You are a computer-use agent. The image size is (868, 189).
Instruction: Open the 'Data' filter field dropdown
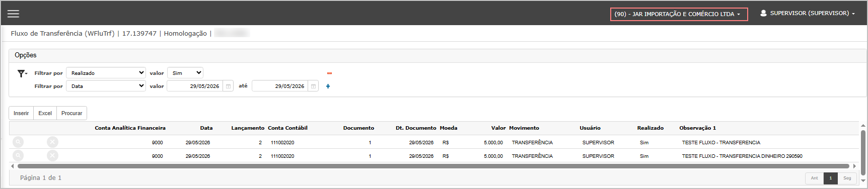pos(106,86)
